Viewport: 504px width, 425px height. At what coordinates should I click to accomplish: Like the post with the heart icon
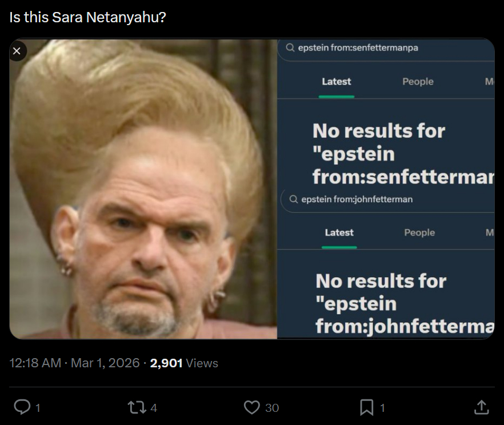pos(251,407)
